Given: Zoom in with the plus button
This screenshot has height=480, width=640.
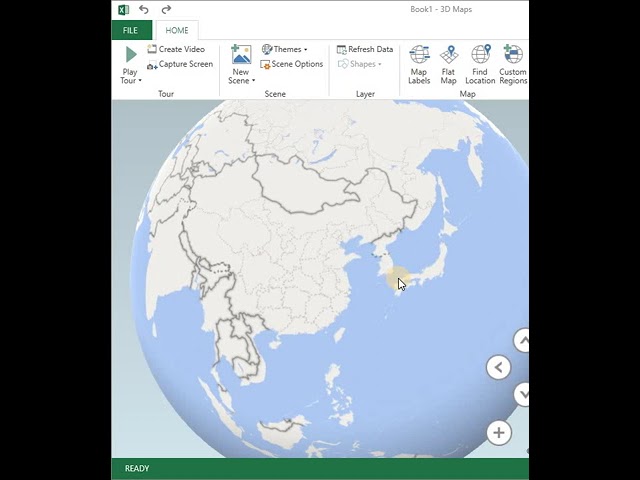Looking at the screenshot, I should [x=499, y=433].
